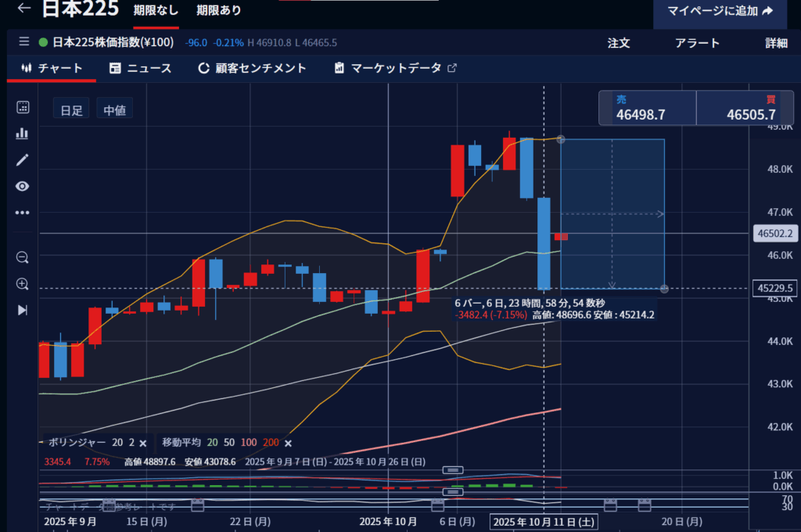
Task: Jump to latest bar with skip icon
Action: (x=23, y=310)
